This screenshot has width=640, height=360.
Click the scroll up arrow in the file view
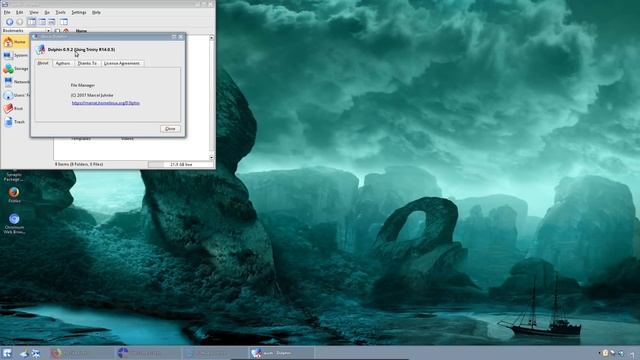[x=211, y=38]
